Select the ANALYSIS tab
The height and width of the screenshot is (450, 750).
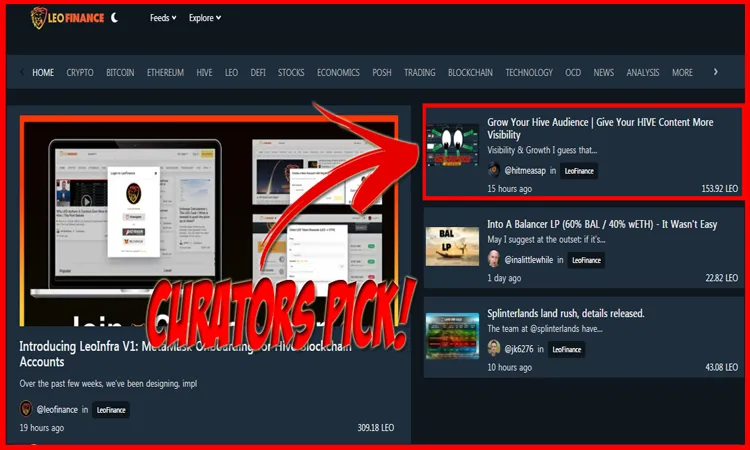click(x=643, y=73)
